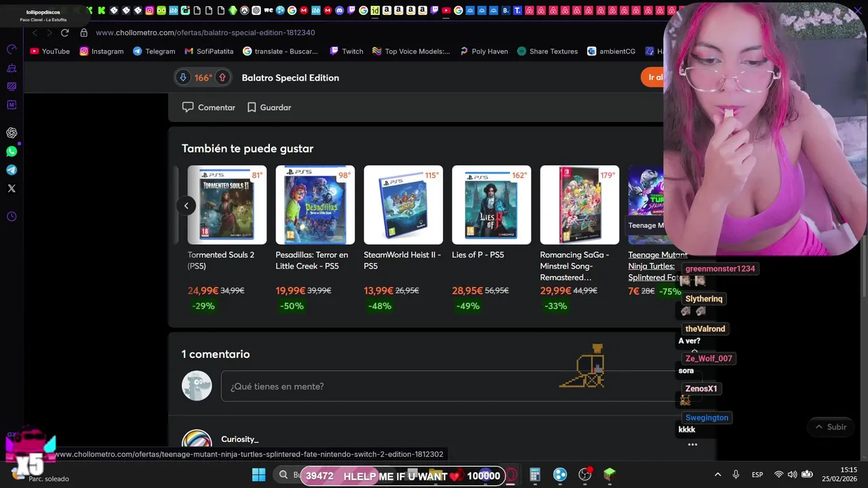Open the Windows Start menu
Screen dimensions: 868x488
(x=259, y=475)
